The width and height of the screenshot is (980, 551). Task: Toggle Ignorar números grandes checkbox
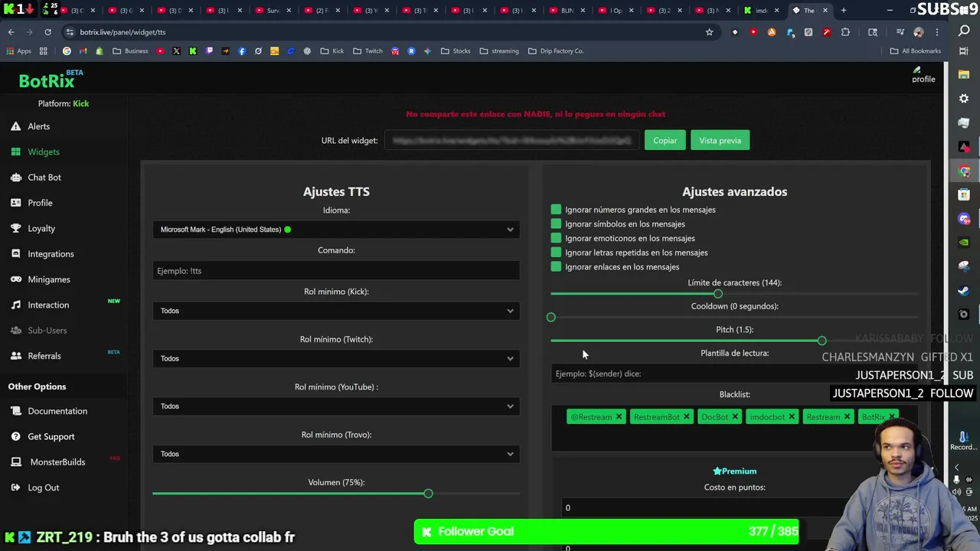556,209
